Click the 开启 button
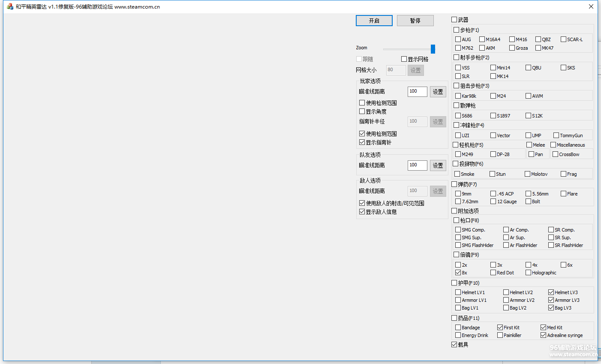 point(374,21)
